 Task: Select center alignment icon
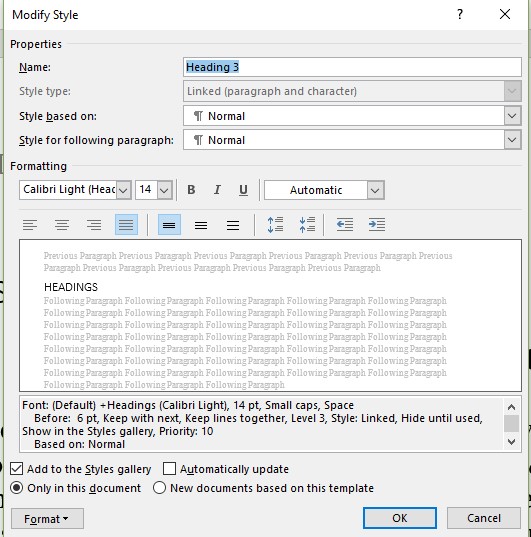click(62, 225)
